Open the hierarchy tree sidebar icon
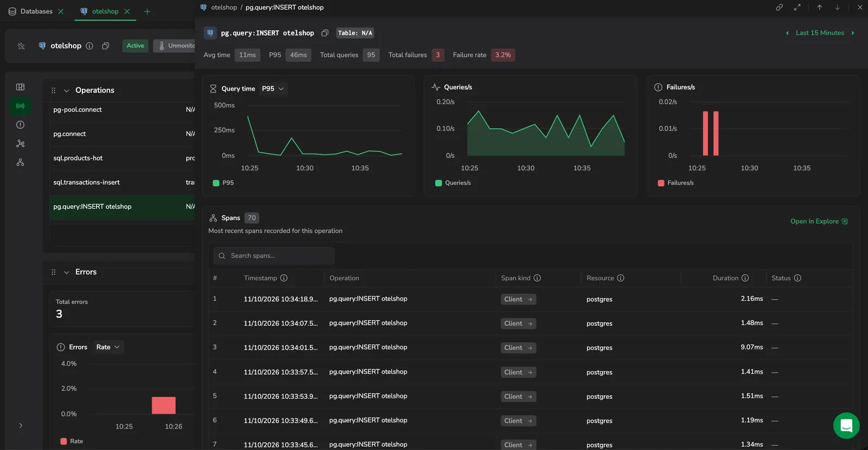The image size is (868, 450). (x=20, y=162)
